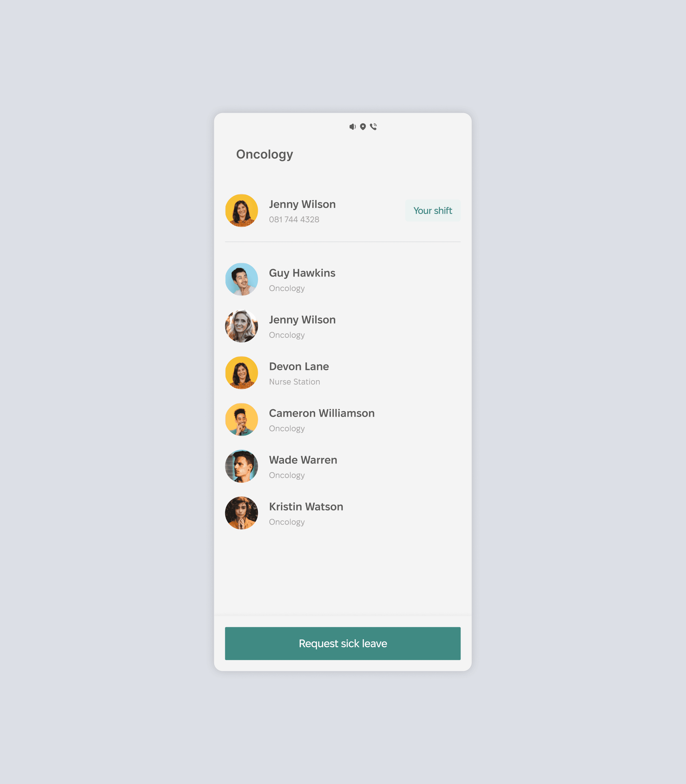Select Devon Lane Nurse Station entry

343,373
